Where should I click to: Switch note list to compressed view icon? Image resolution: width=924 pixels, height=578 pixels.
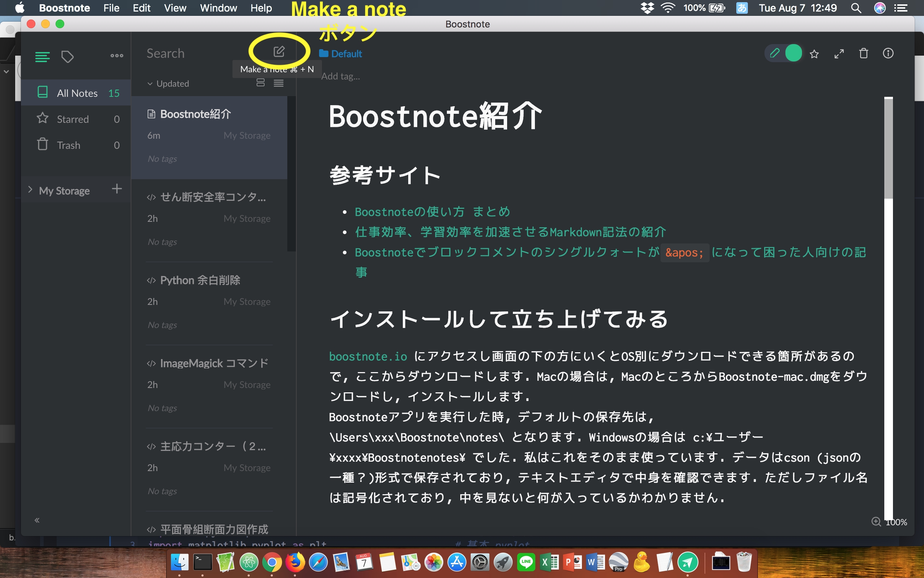point(279,83)
